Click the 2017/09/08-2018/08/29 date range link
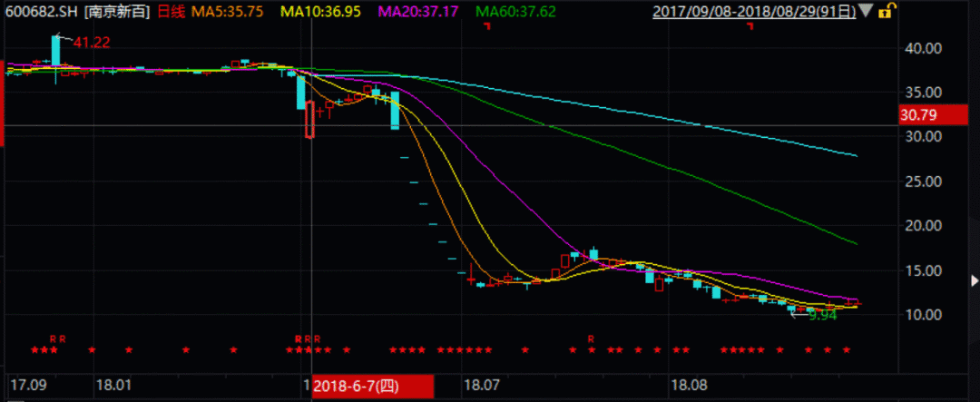The height and width of the screenshot is (402, 980). (755, 12)
